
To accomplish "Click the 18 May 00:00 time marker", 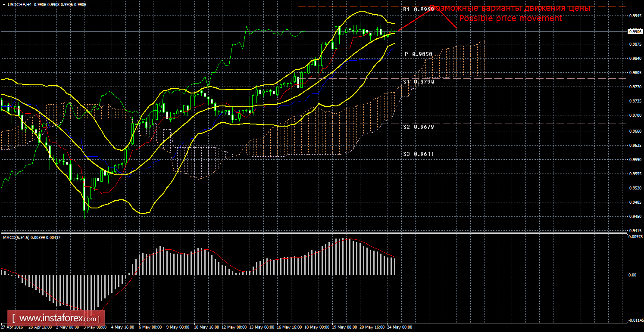I will click(x=316, y=327).
